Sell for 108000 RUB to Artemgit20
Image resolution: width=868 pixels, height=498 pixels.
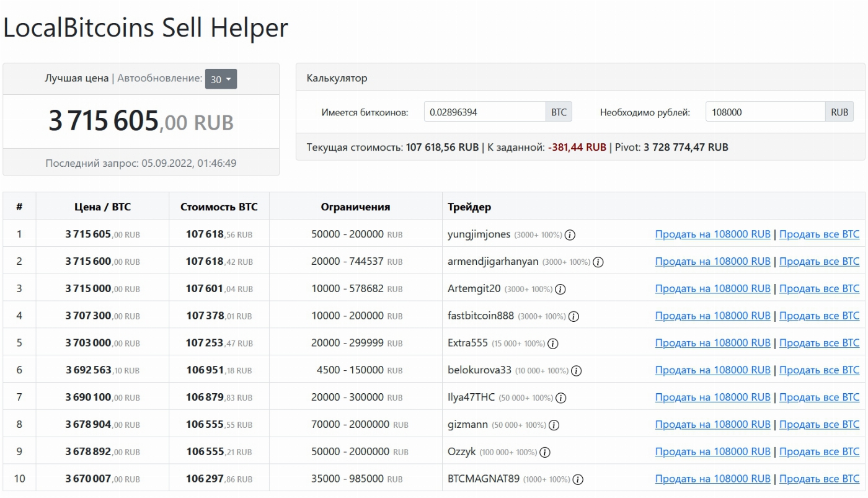pyautogui.click(x=713, y=288)
